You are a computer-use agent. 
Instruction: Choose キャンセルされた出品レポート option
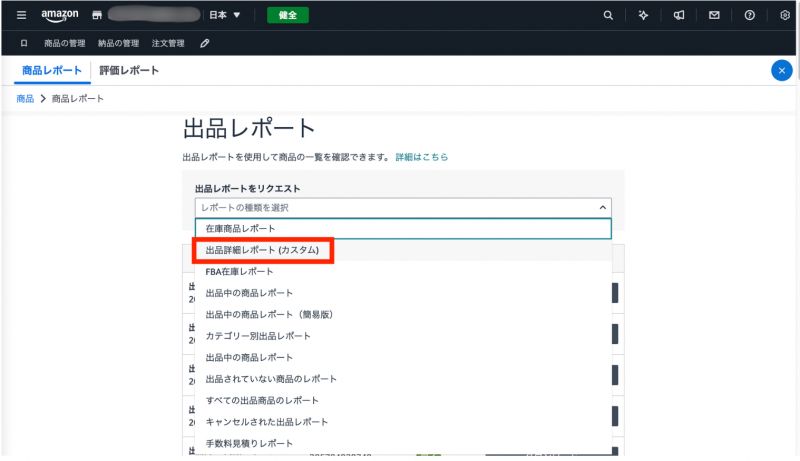pos(403,422)
